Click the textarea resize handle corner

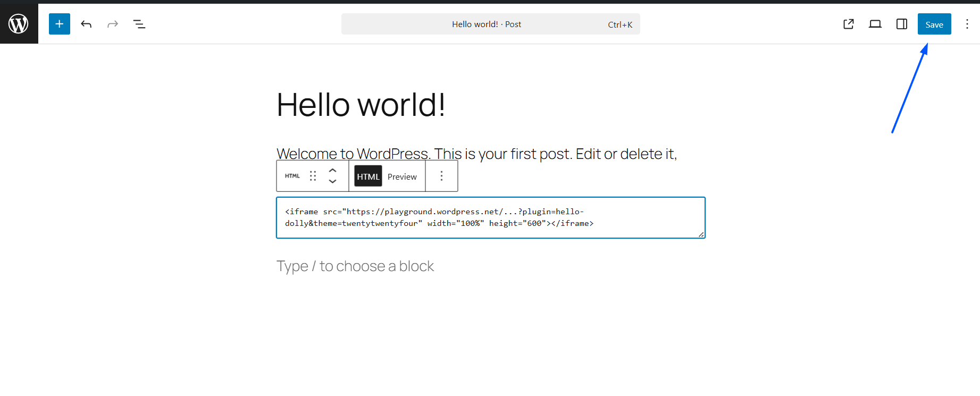701,234
